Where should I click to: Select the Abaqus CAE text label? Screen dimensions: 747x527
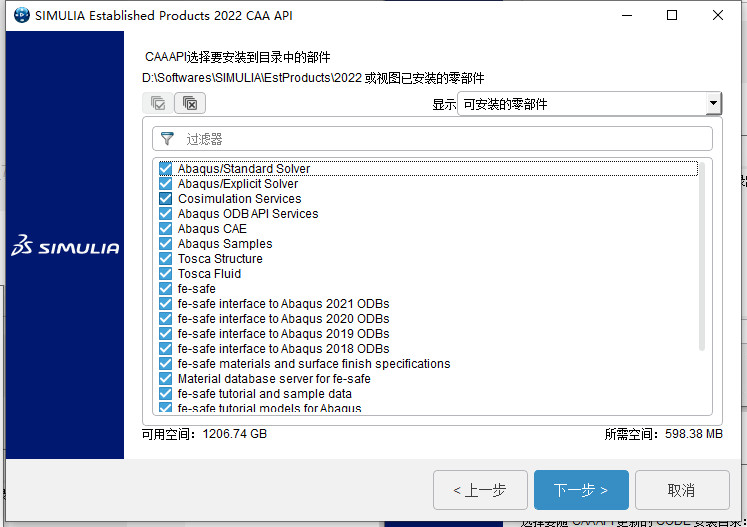tap(212, 229)
